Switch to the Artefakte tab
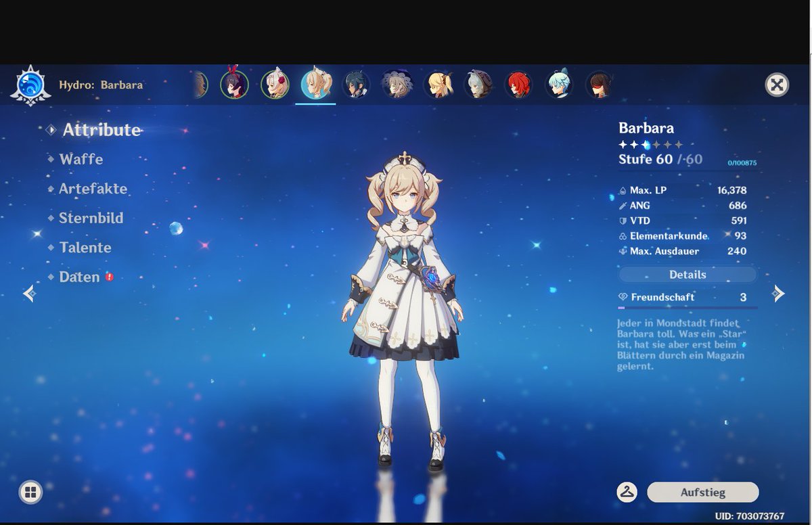Viewport: 812px width, 525px height. coord(93,189)
